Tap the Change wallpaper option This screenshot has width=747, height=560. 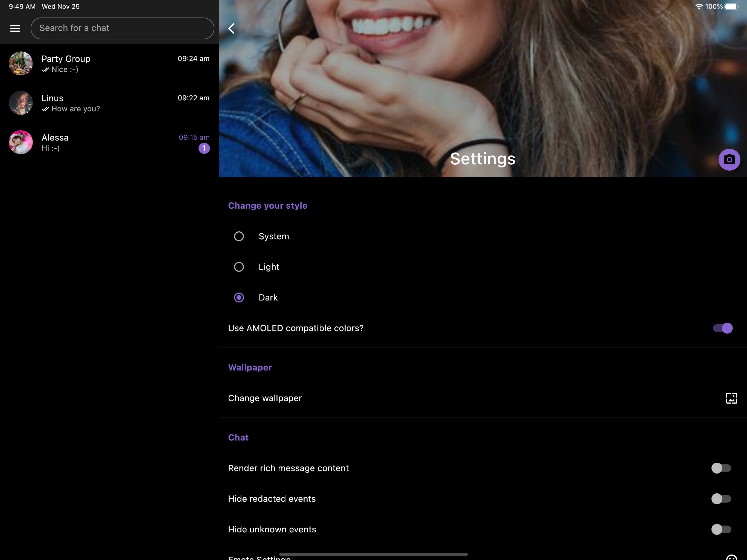(265, 398)
